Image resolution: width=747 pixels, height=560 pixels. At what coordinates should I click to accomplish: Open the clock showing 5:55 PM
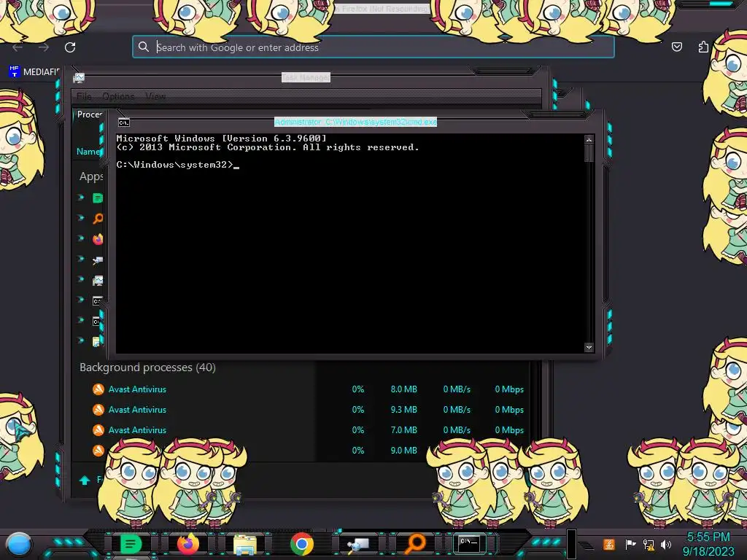(x=708, y=544)
